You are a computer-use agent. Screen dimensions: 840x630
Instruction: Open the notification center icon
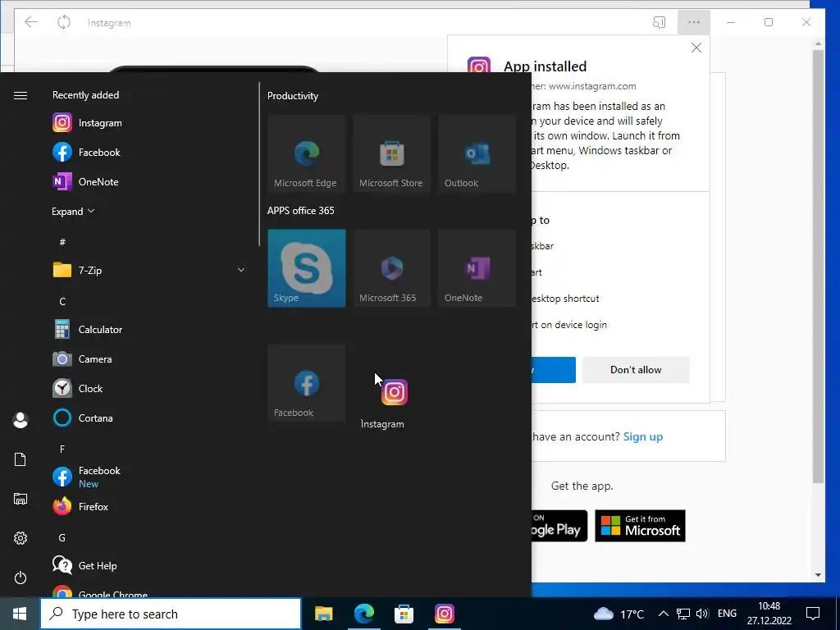tap(813, 614)
